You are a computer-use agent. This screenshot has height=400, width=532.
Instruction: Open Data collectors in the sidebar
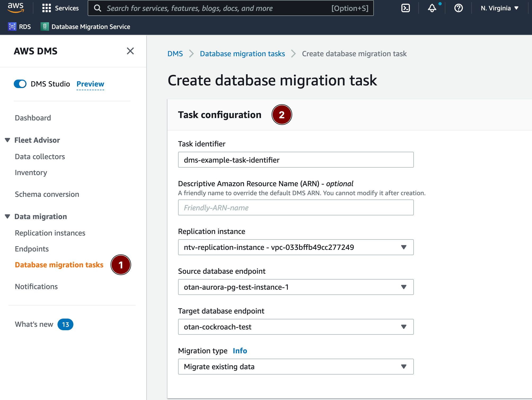40,156
